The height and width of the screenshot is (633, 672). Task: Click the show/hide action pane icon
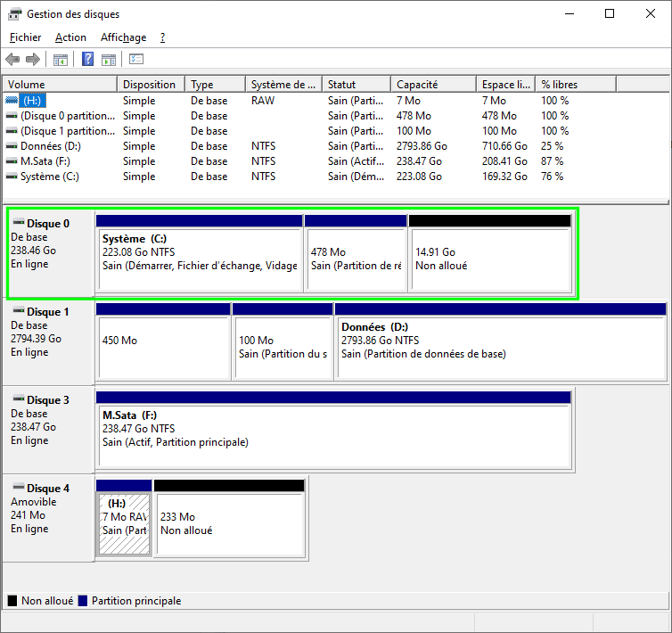coord(109,60)
